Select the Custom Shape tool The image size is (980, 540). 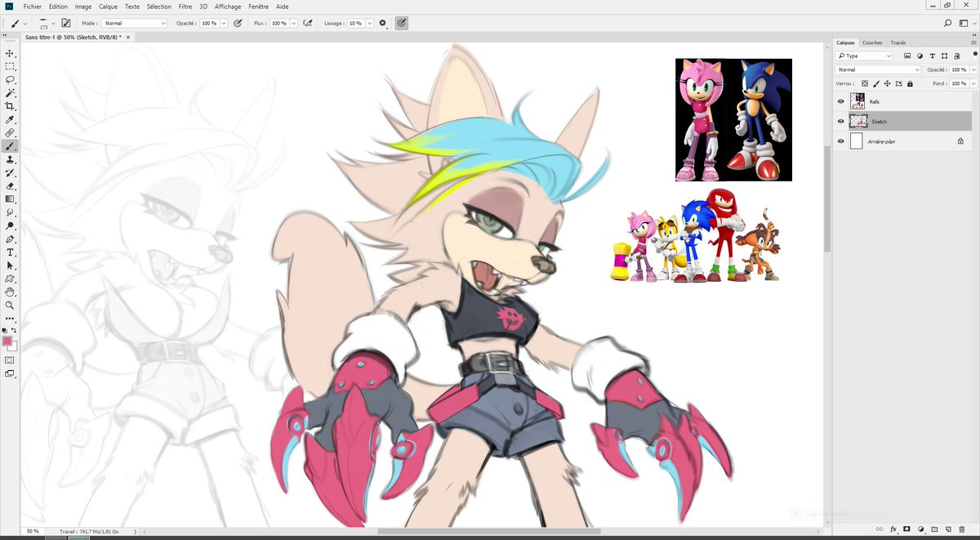(10, 279)
